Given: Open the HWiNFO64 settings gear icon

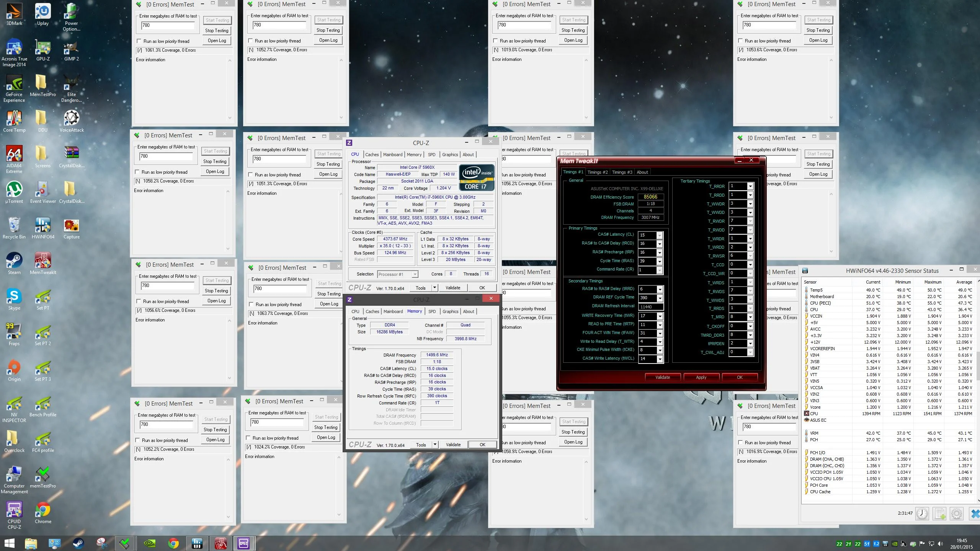Looking at the screenshot, I should pos(957,514).
